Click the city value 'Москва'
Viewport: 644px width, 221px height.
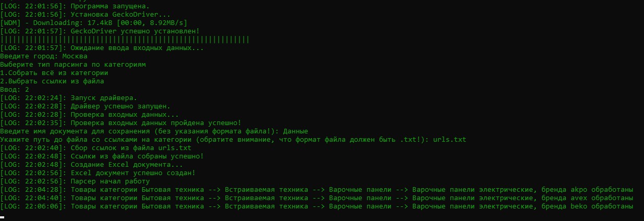[74, 56]
